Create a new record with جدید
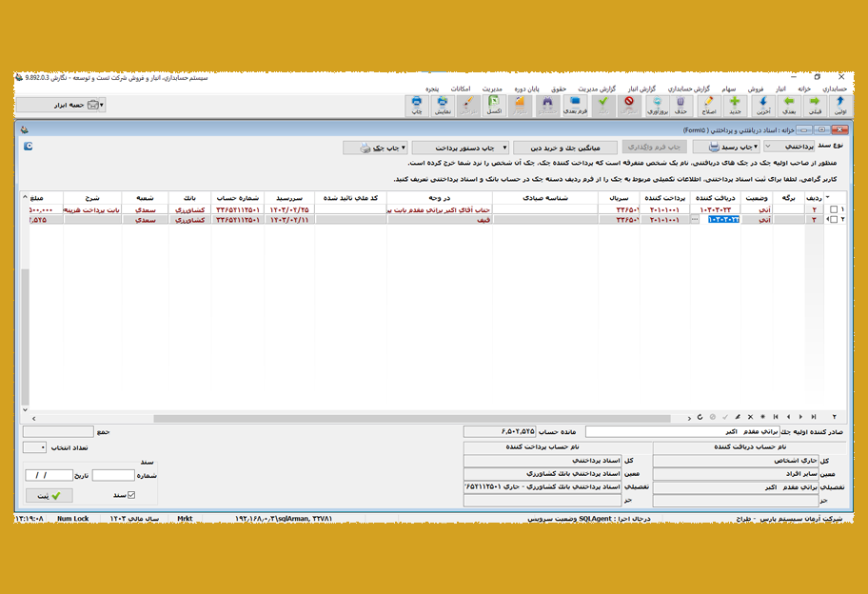868x594 pixels. coord(735,105)
